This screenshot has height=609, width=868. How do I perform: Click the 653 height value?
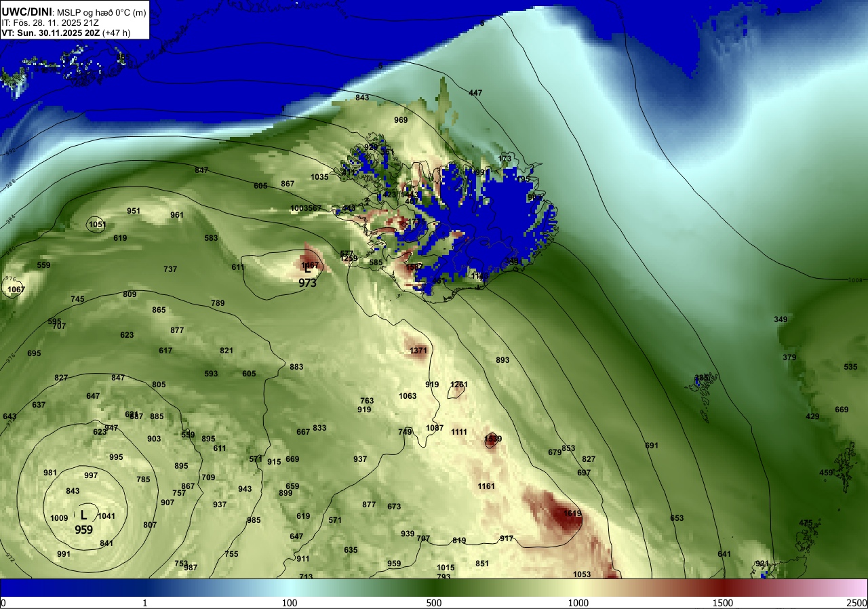[x=677, y=518]
